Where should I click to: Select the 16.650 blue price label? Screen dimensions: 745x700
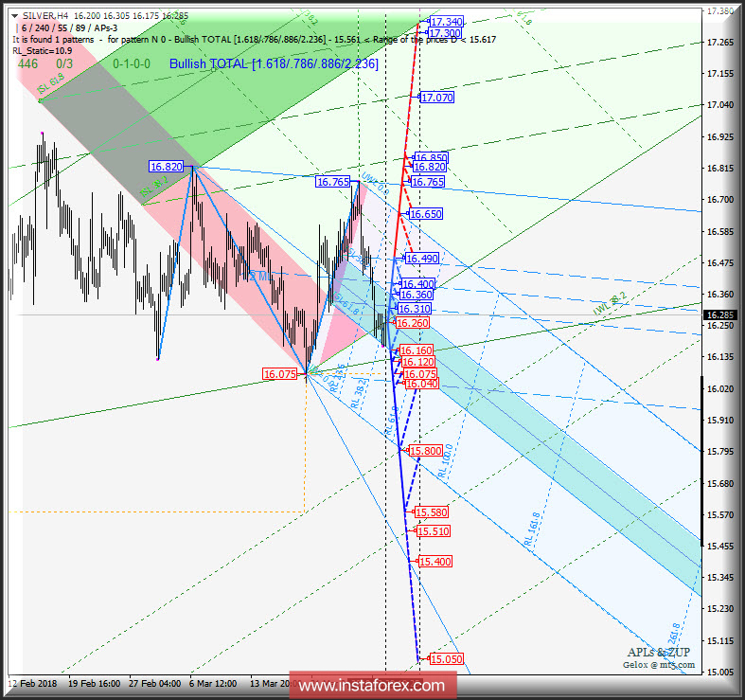425,214
